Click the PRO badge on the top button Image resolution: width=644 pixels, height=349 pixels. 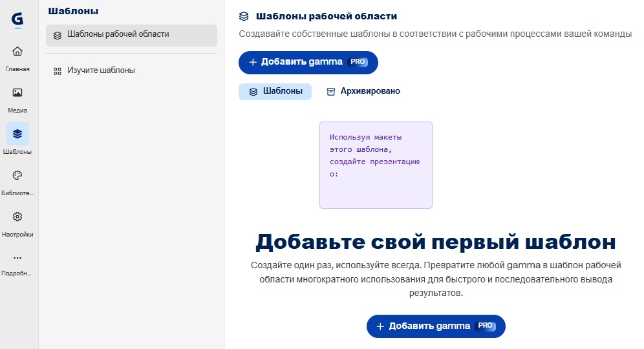click(358, 62)
